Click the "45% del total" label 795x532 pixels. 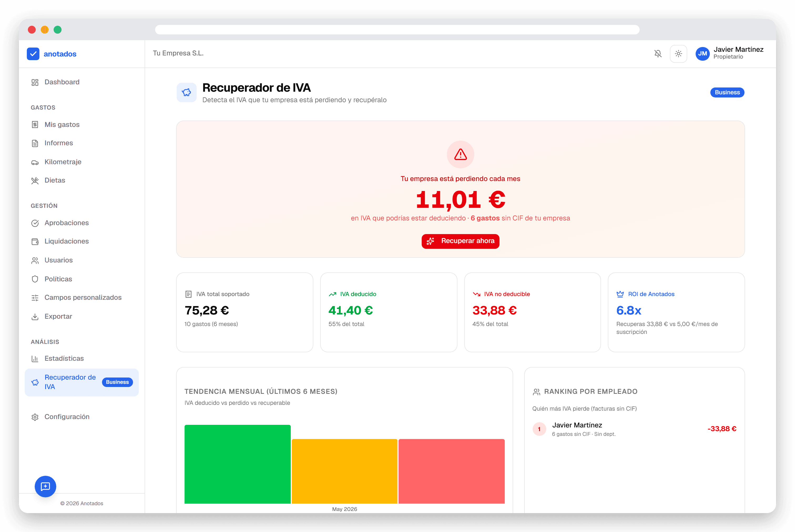click(x=490, y=324)
